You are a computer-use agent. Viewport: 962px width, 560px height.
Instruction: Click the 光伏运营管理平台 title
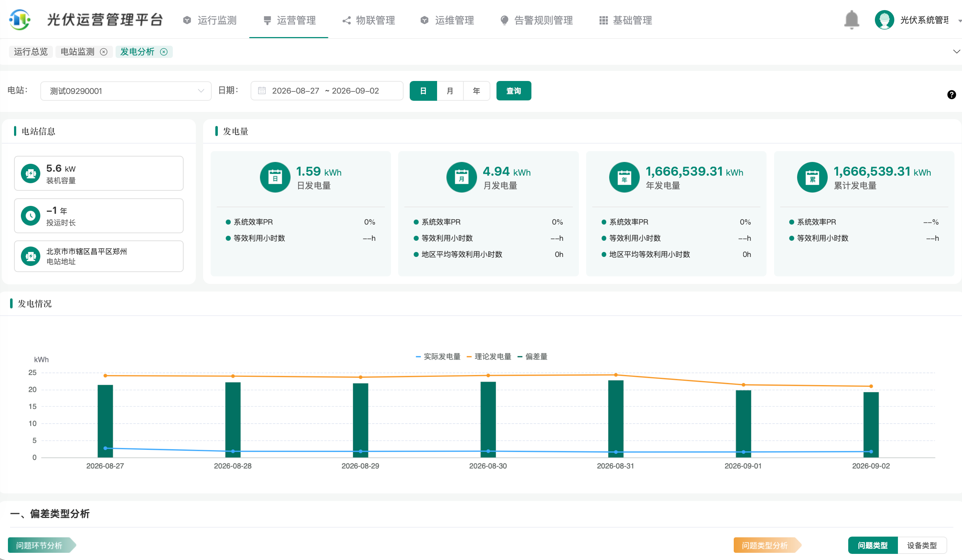[x=105, y=20]
